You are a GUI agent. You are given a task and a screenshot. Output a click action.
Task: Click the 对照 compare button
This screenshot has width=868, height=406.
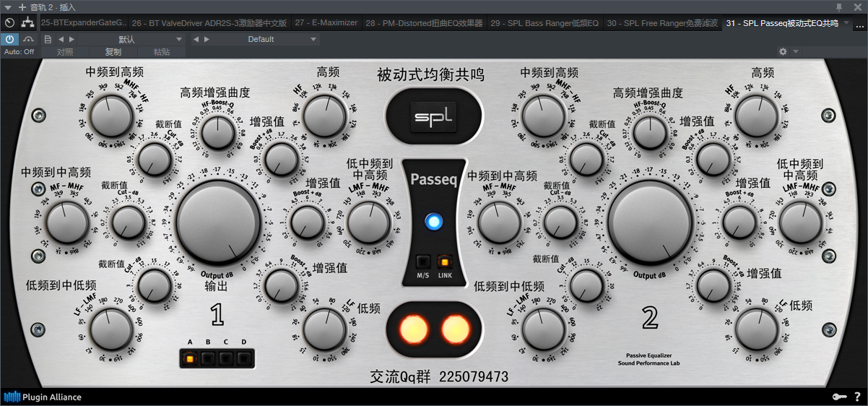point(64,52)
